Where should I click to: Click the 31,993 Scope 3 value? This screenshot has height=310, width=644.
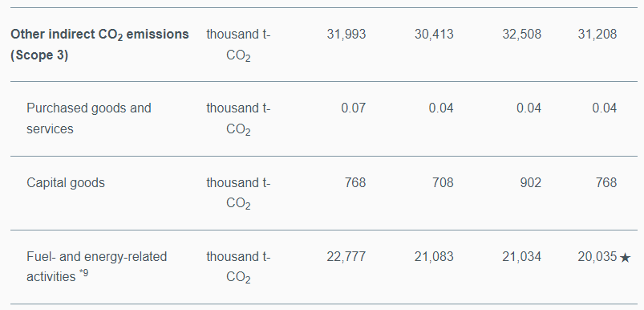[346, 34]
